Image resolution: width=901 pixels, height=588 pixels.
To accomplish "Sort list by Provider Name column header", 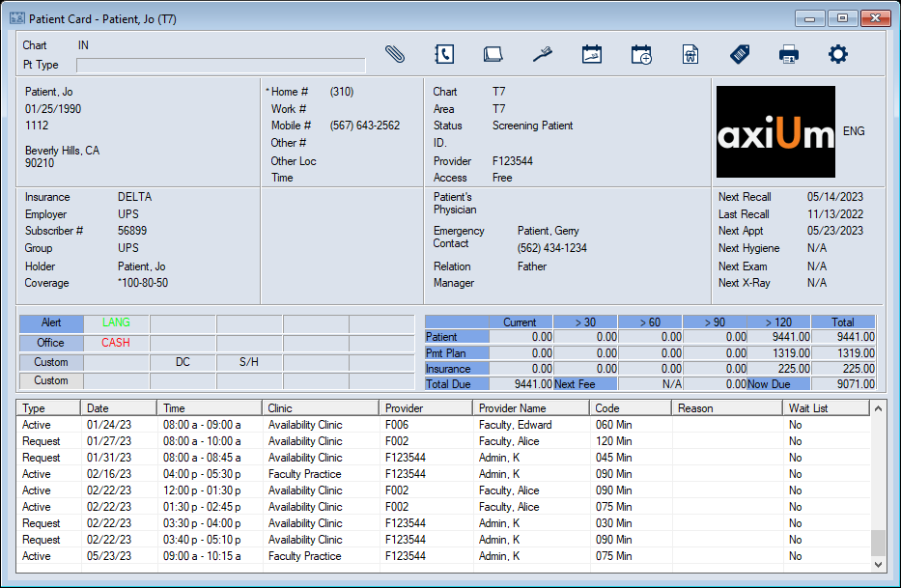I will [531, 408].
